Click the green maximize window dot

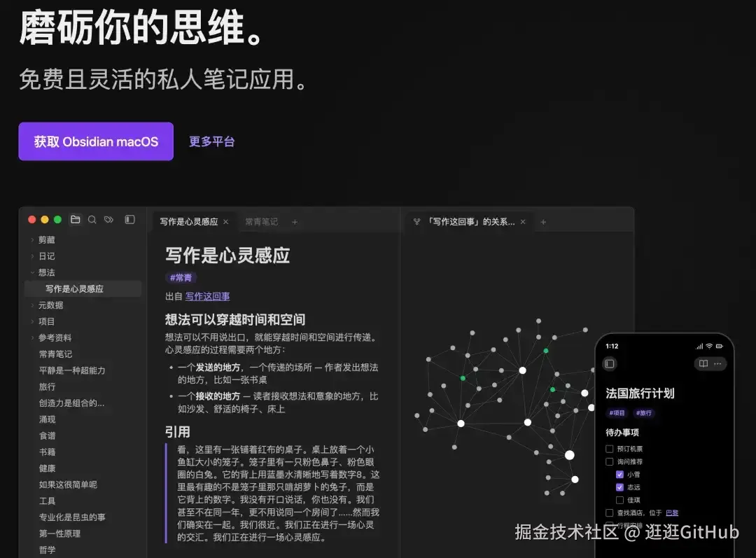[58, 219]
